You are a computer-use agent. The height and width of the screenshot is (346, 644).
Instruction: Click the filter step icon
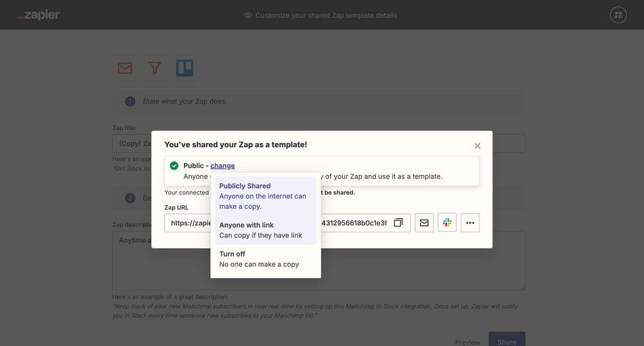155,68
